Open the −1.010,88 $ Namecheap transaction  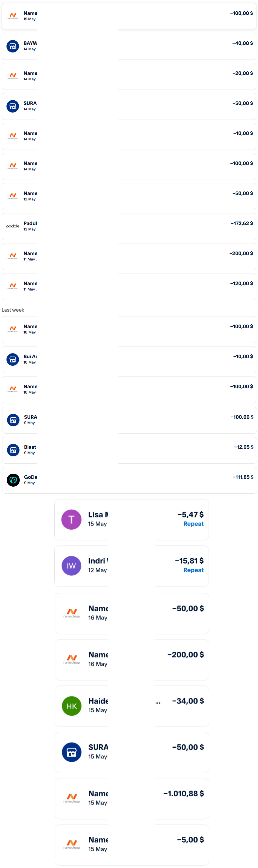pos(132,798)
